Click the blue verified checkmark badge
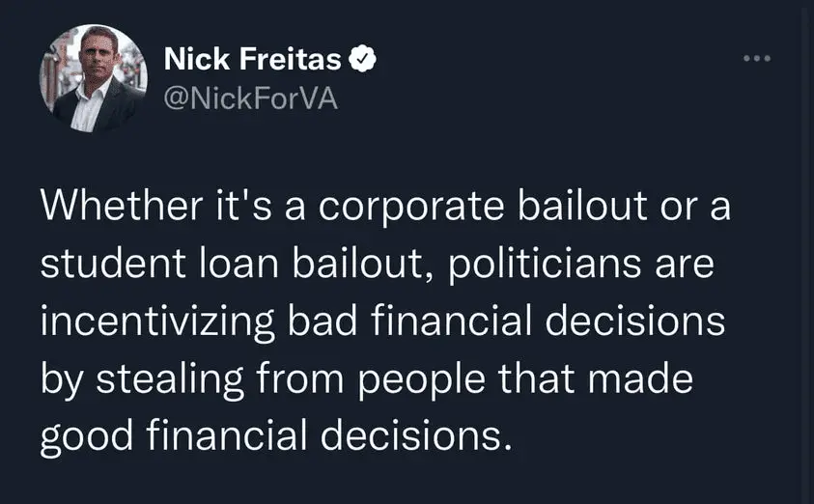The image size is (814, 504). 361,60
